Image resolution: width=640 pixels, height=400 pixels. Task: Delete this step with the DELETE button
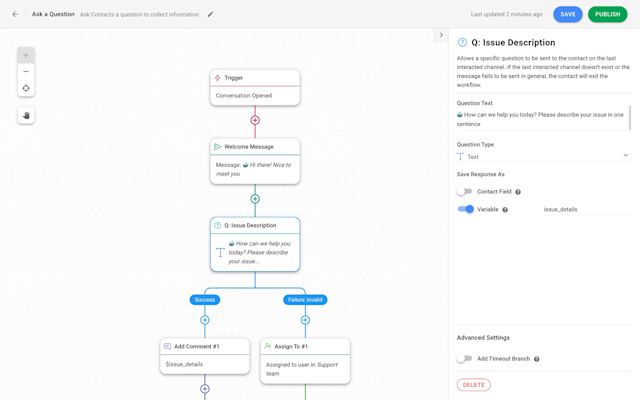pos(473,385)
